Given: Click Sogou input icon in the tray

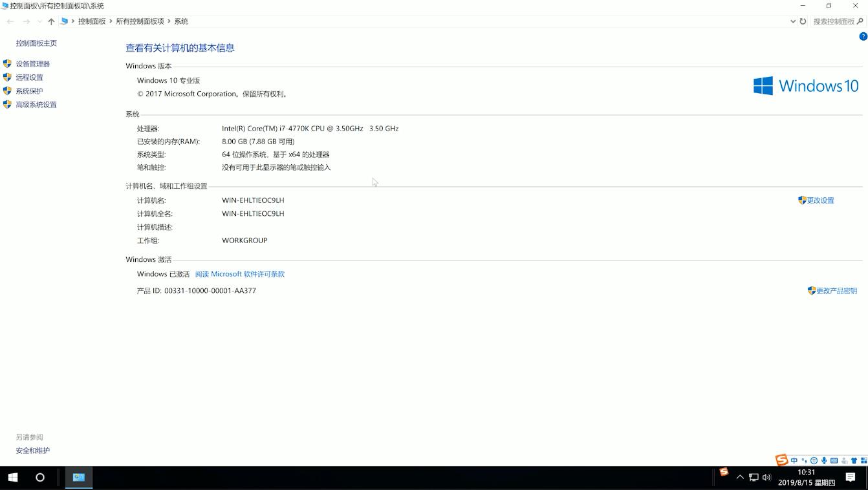Looking at the screenshot, I should [x=724, y=472].
